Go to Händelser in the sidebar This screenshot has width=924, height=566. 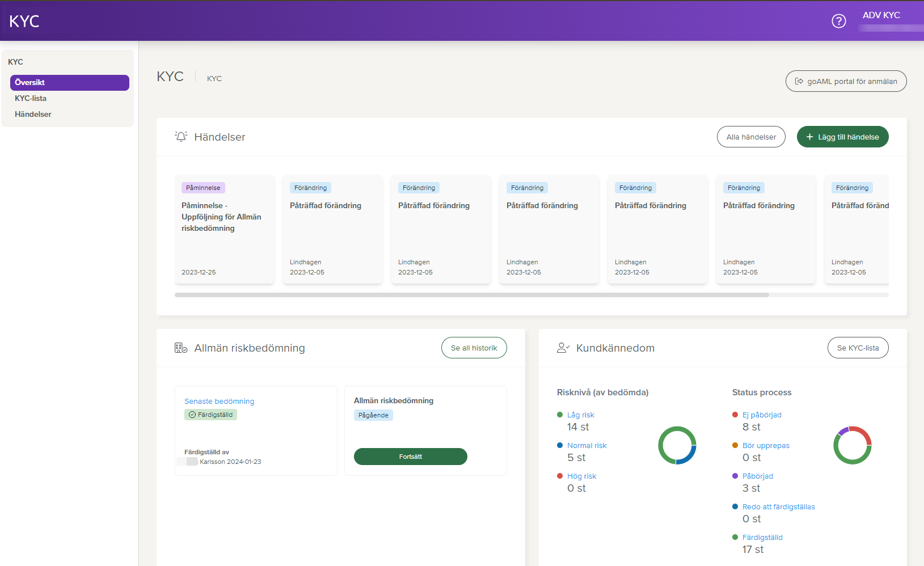coord(33,114)
